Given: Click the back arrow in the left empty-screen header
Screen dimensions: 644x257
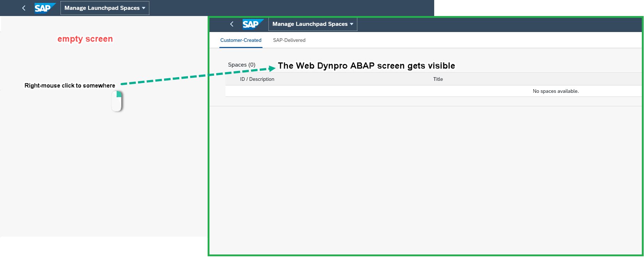Looking at the screenshot, I should (24, 8).
